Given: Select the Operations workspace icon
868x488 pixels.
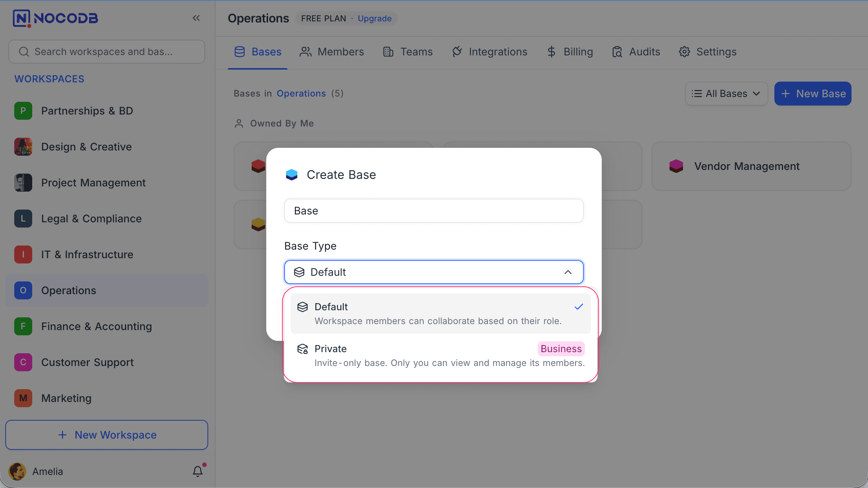Looking at the screenshot, I should click(23, 290).
